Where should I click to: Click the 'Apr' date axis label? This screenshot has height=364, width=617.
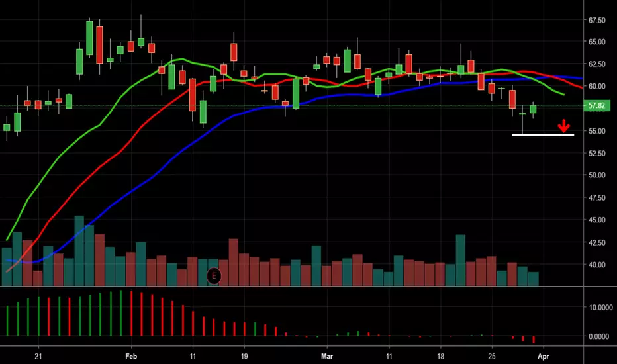[544, 357]
